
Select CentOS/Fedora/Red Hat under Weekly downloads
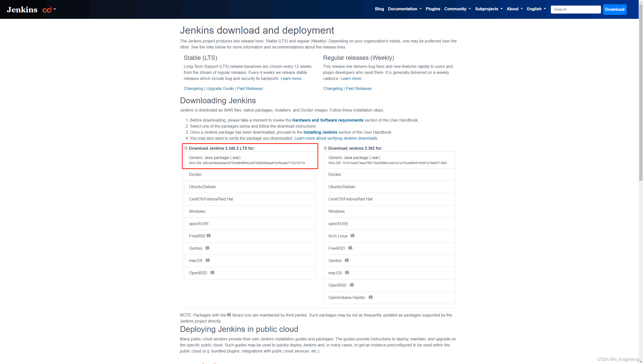[x=389, y=199]
